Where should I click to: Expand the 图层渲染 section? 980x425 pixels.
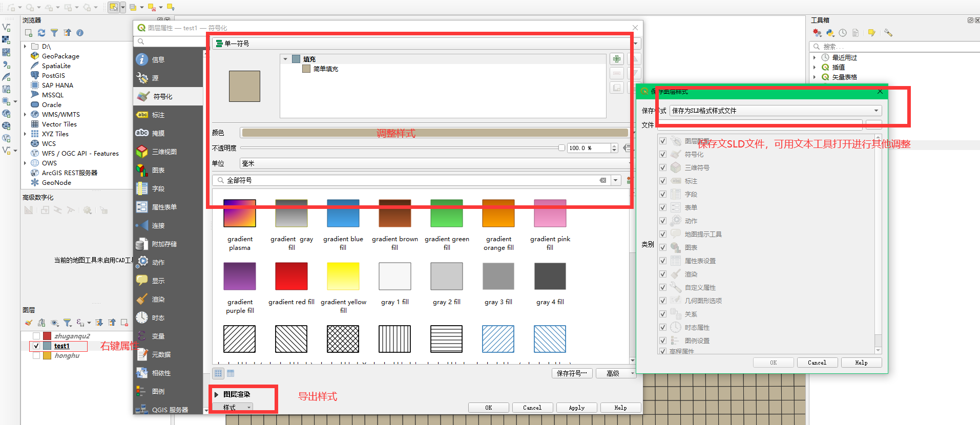(217, 394)
